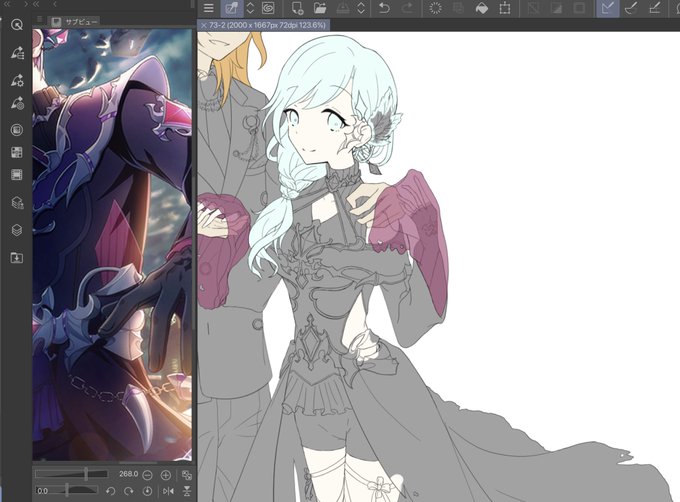Open Tool Property palette gear-brush icon

tap(17, 80)
